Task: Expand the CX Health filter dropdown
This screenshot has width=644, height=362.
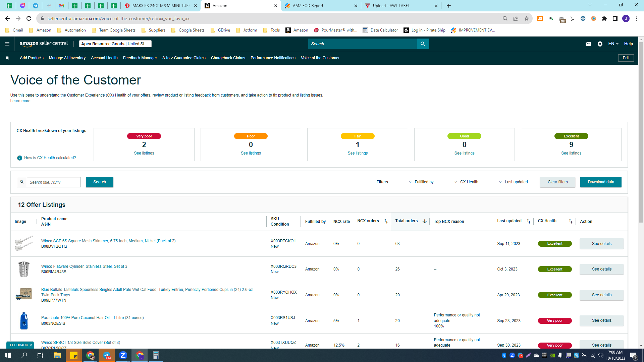Action: pyautogui.click(x=466, y=182)
